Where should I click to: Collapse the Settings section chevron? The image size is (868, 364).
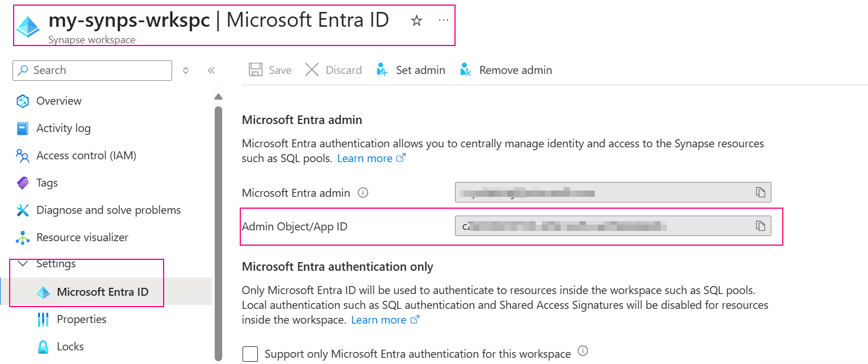[x=23, y=263]
